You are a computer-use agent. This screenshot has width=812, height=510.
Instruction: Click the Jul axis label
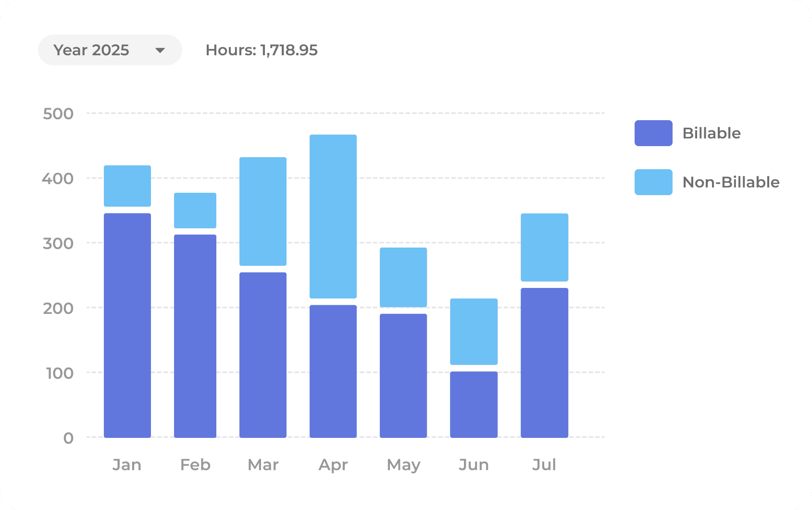(x=544, y=464)
